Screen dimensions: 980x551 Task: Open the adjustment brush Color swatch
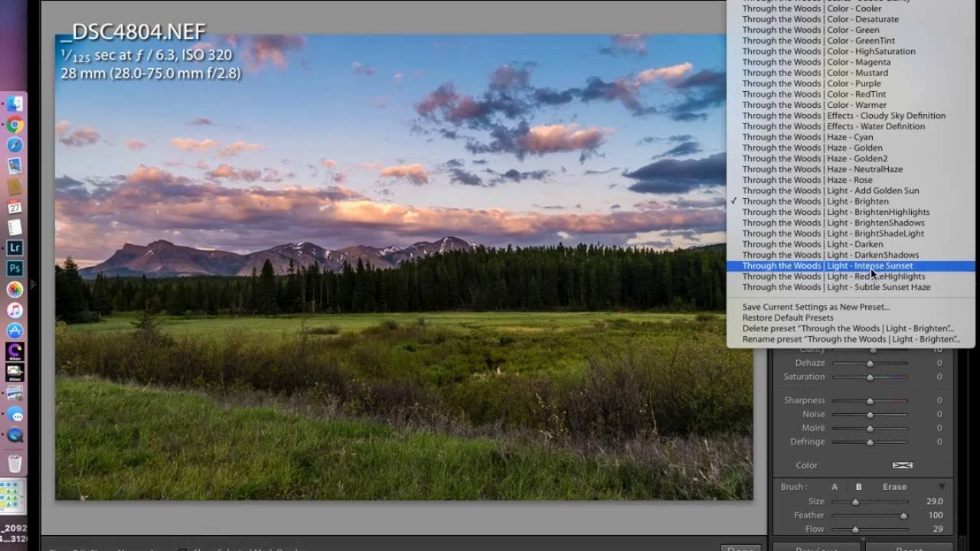pyautogui.click(x=903, y=465)
